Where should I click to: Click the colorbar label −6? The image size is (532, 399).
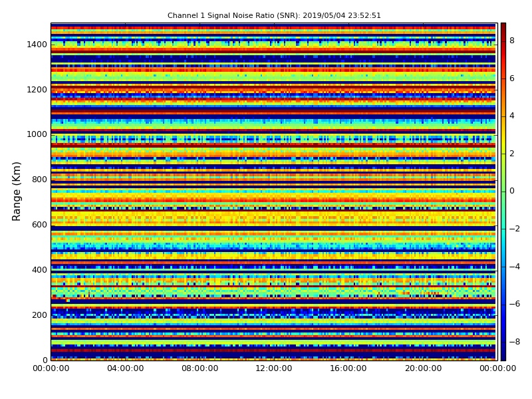pyautogui.click(x=515, y=304)
